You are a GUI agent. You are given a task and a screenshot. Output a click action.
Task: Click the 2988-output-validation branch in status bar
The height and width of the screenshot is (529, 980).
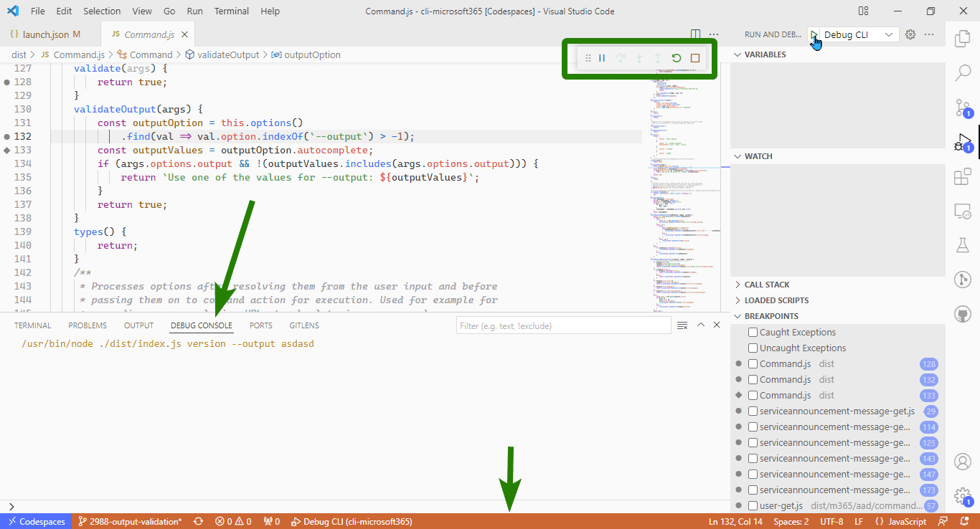click(x=130, y=522)
